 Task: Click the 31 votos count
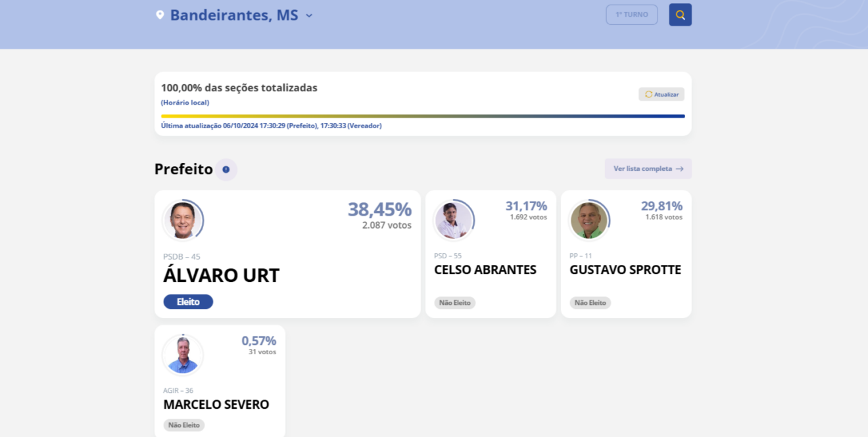pos(262,352)
